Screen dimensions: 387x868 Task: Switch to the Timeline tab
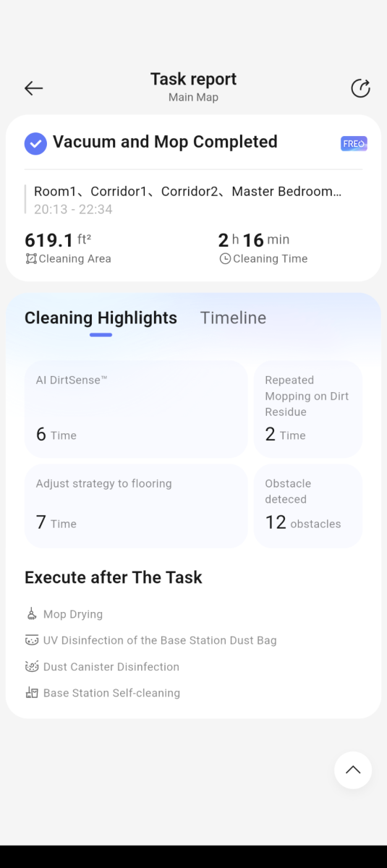[x=233, y=318]
